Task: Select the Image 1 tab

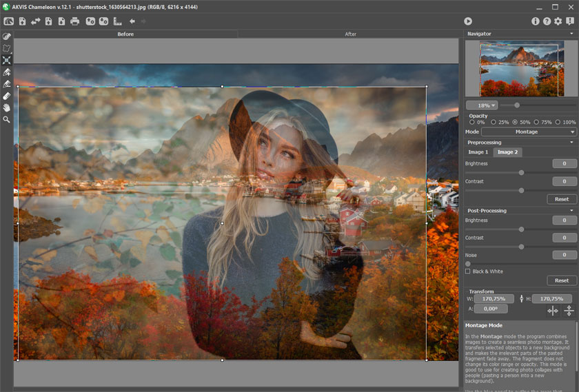Action: 478,152
